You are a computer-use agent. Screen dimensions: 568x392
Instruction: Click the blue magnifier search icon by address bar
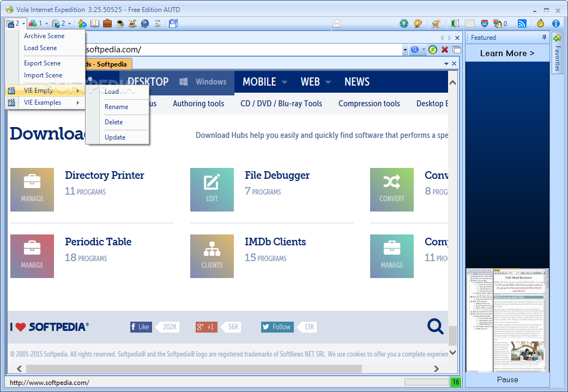pyautogui.click(x=415, y=50)
